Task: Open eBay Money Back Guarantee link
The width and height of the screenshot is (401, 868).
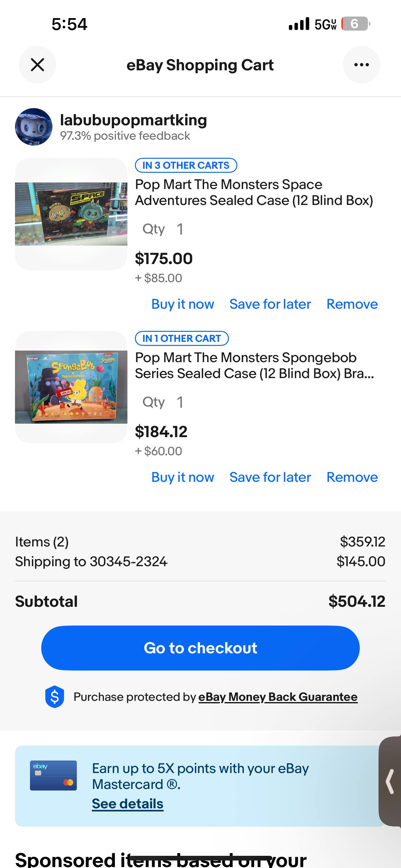Action: pos(278,697)
